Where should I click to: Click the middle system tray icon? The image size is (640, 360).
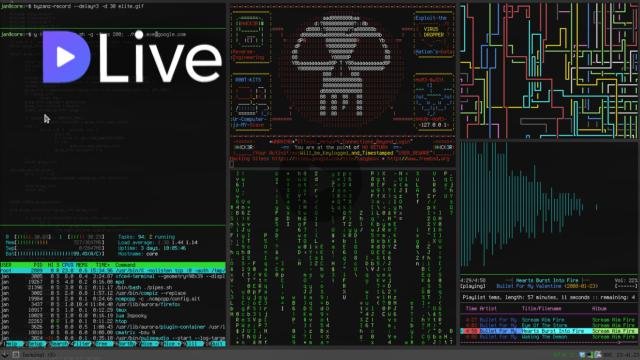coord(590,355)
